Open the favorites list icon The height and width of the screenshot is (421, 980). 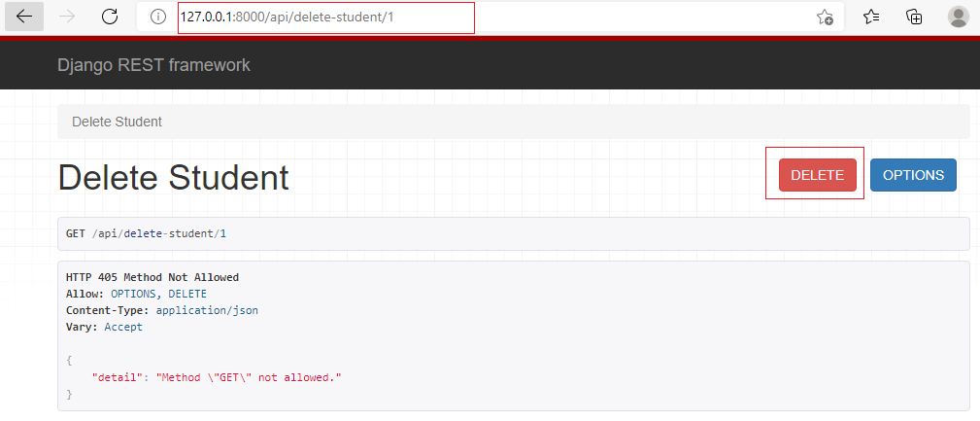(871, 17)
